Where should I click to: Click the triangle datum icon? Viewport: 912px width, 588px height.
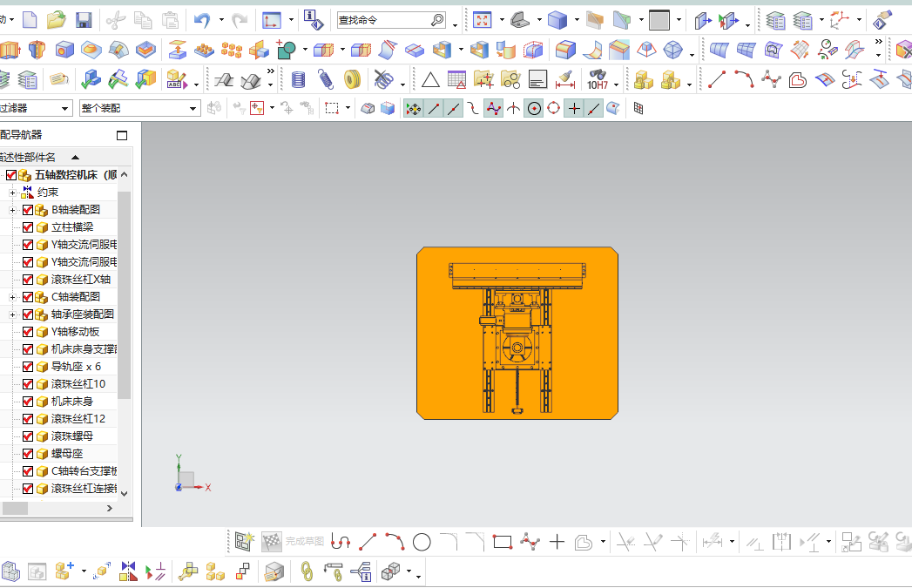[x=429, y=79]
